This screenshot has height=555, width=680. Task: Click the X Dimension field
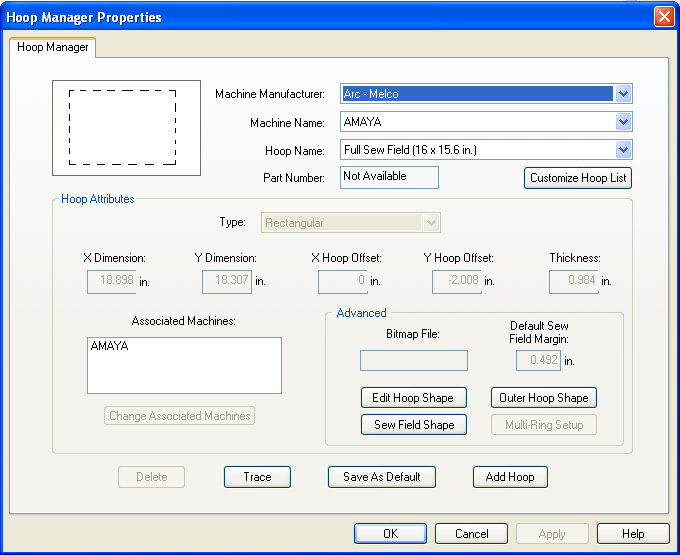(x=111, y=282)
